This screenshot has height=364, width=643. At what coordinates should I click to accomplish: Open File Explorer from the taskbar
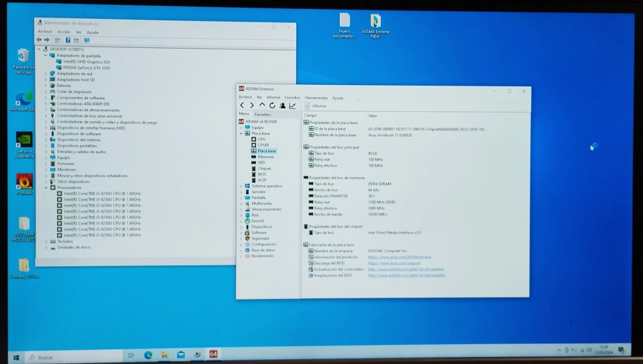(164, 355)
